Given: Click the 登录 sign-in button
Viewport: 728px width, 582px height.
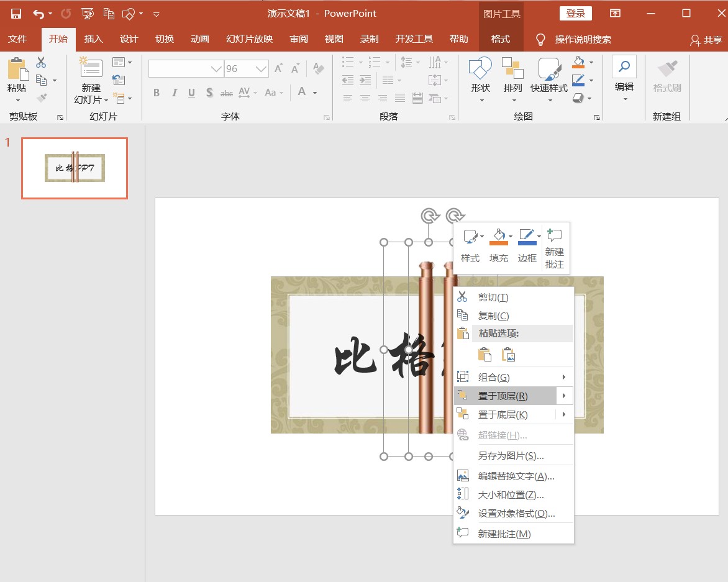Looking at the screenshot, I should 575,13.
